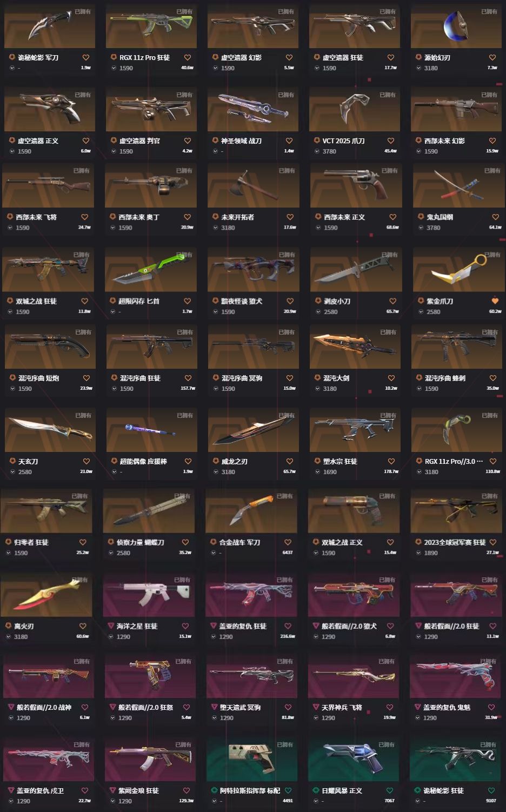
Task: Click pink triangle tier icon beside 海洋之星 狂徒
Action: point(111,626)
